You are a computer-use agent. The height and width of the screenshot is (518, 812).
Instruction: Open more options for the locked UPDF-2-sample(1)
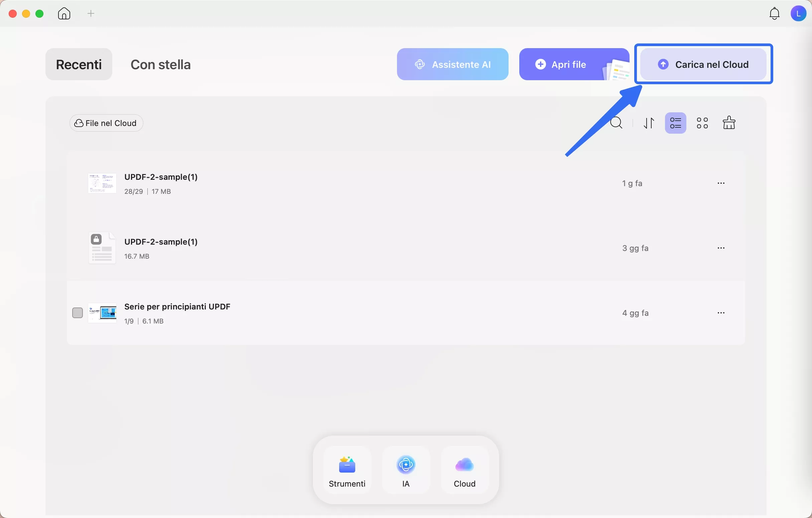(x=721, y=248)
